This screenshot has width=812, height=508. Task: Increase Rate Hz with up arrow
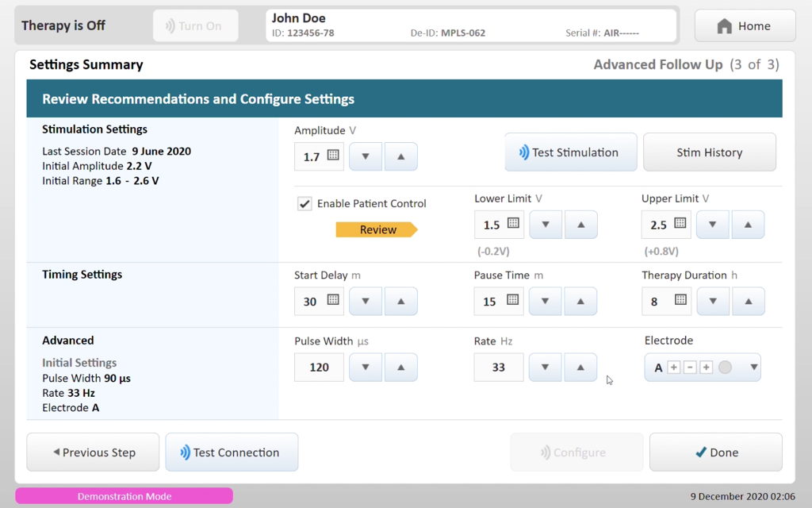pos(580,367)
